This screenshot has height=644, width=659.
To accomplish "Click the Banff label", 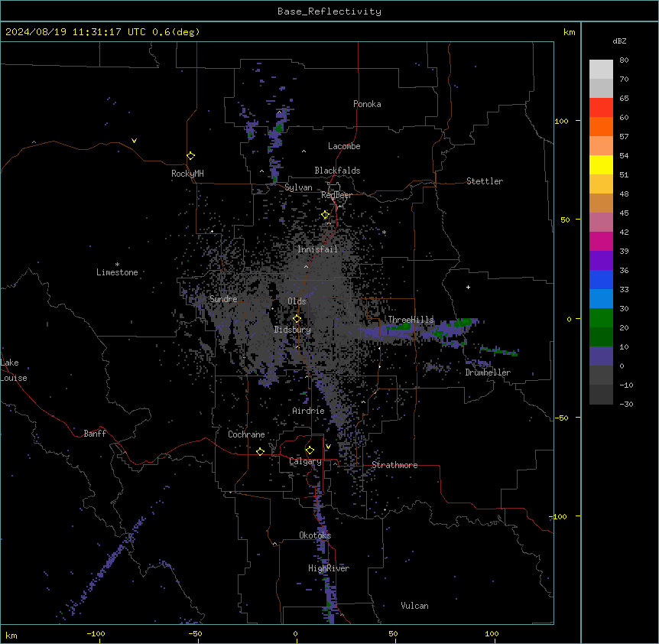I will coord(95,434).
